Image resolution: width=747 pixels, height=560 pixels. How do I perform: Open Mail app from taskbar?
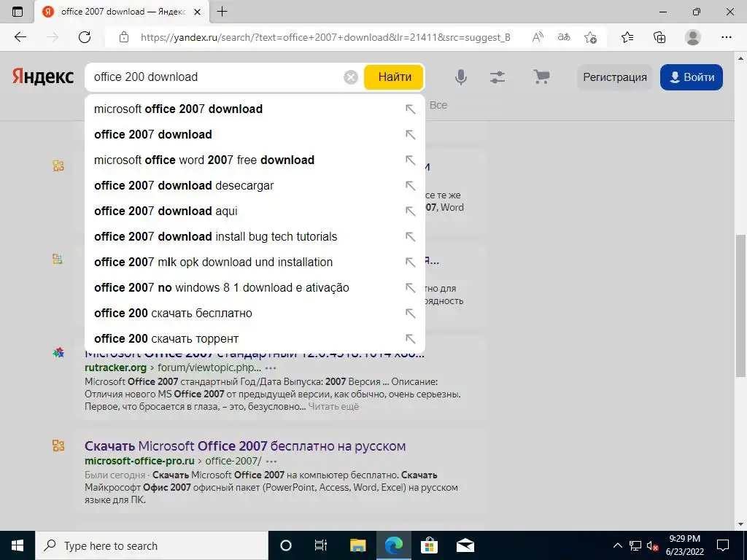tap(465, 545)
